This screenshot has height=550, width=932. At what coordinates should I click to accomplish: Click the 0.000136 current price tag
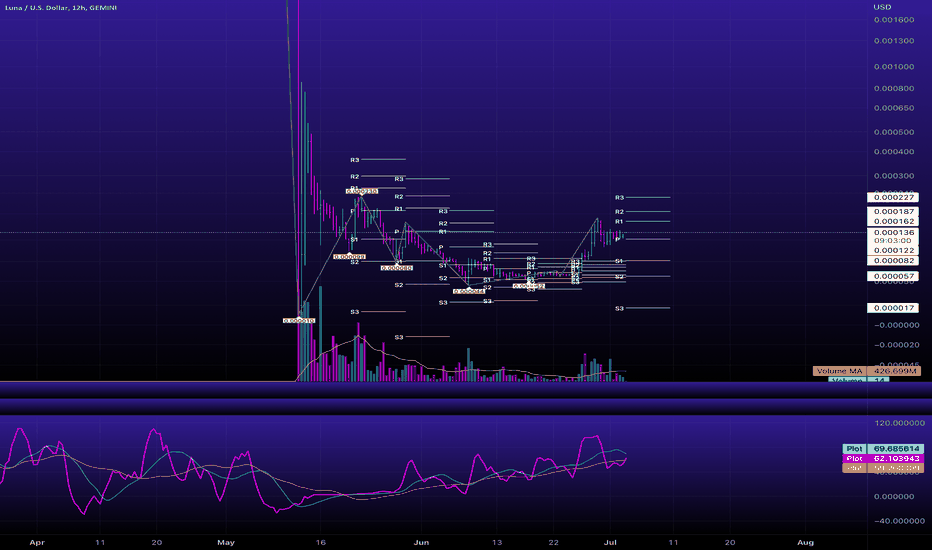tap(893, 232)
